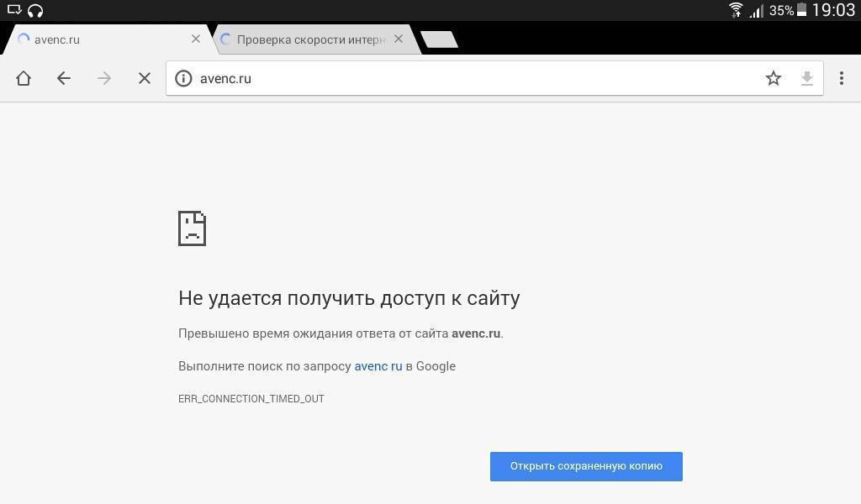The width and height of the screenshot is (861, 504).
Task: Tap the headphones status icon
Action: click(35, 10)
